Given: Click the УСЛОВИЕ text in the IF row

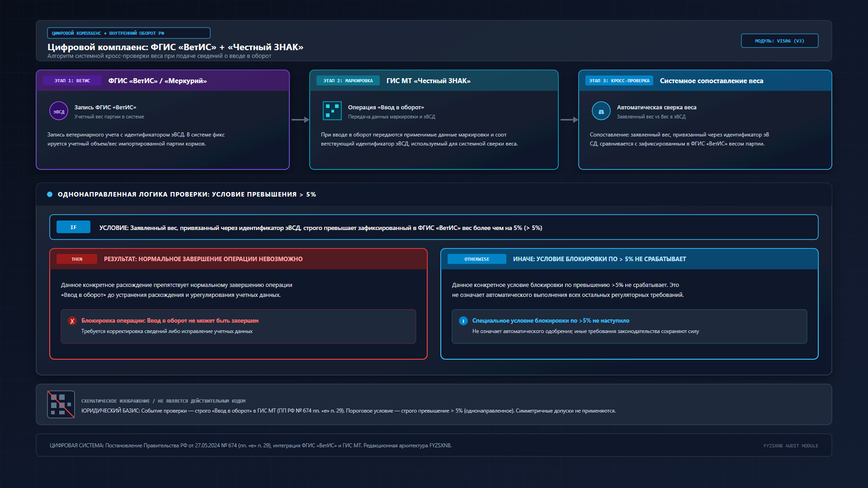Looking at the screenshot, I should click(x=321, y=228).
